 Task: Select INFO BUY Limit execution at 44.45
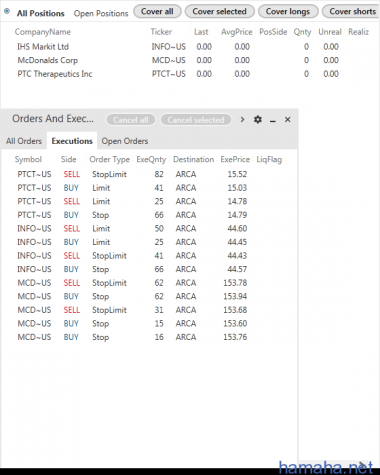149,242
